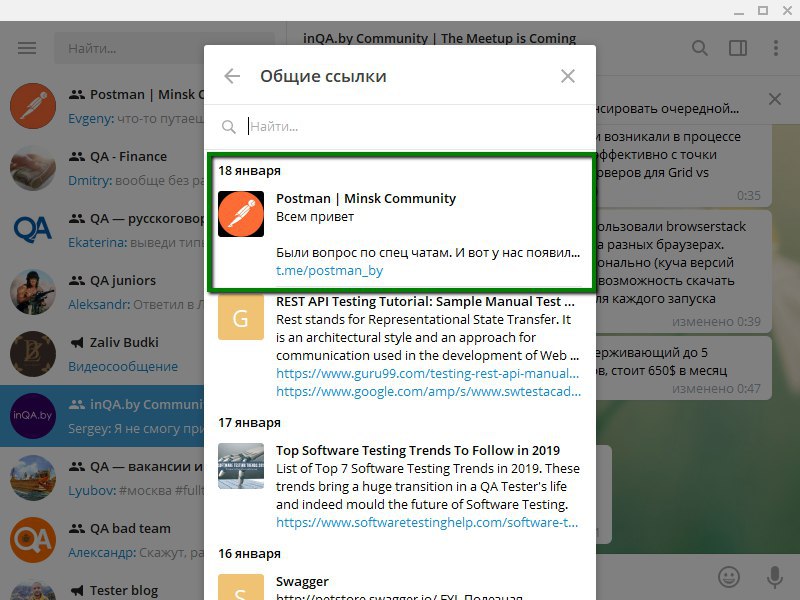Click the QA juniors avatar
Viewport: 800px width, 600px height.
(33, 292)
